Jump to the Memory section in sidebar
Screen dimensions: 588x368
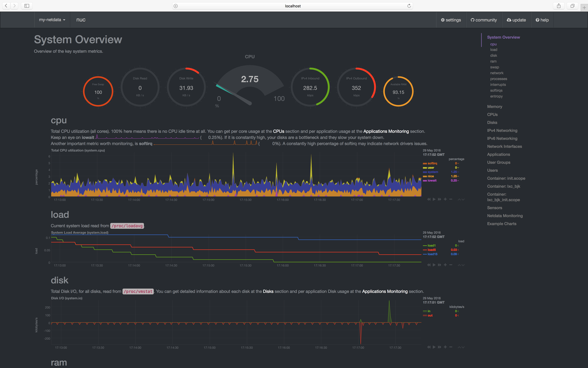(x=494, y=107)
